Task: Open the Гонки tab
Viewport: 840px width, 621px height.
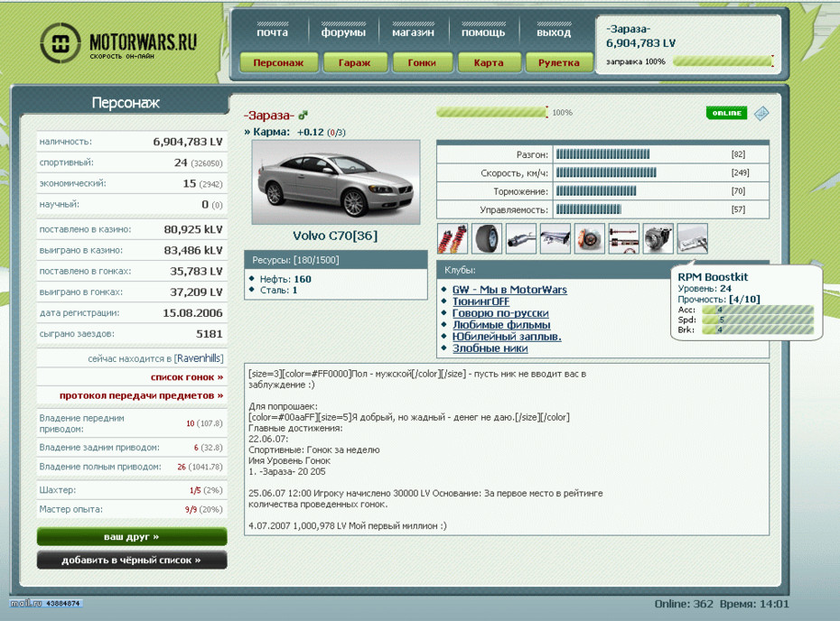Action: pyautogui.click(x=422, y=62)
